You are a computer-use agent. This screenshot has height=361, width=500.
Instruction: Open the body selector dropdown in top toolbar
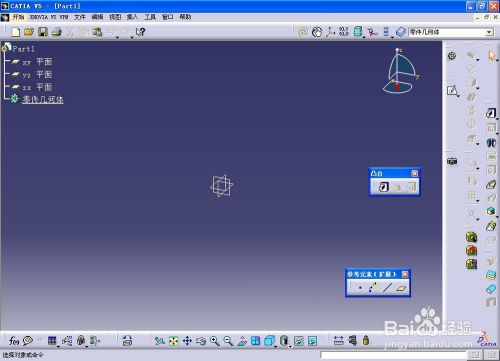(489, 32)
